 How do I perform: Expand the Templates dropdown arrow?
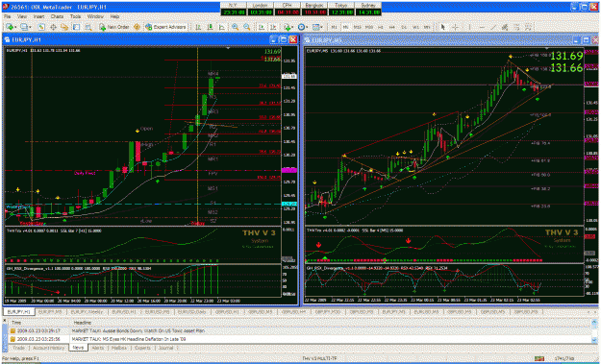[x=321, y=27]
